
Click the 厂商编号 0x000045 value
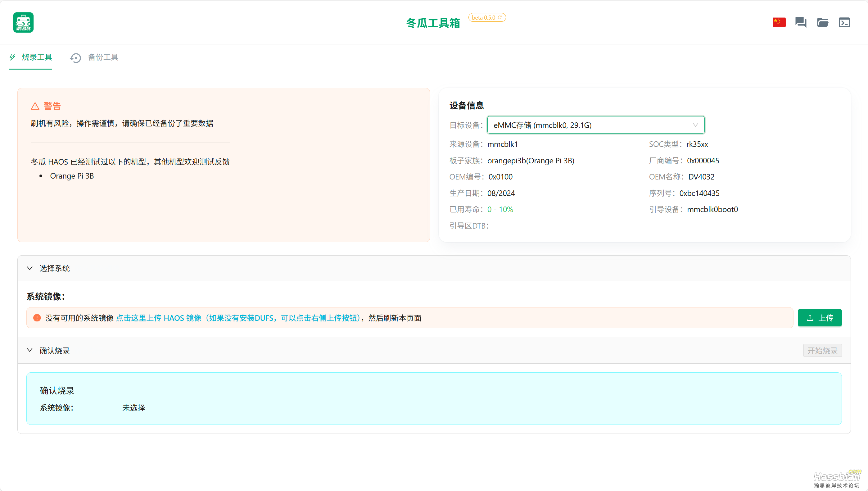click(703, 161)
